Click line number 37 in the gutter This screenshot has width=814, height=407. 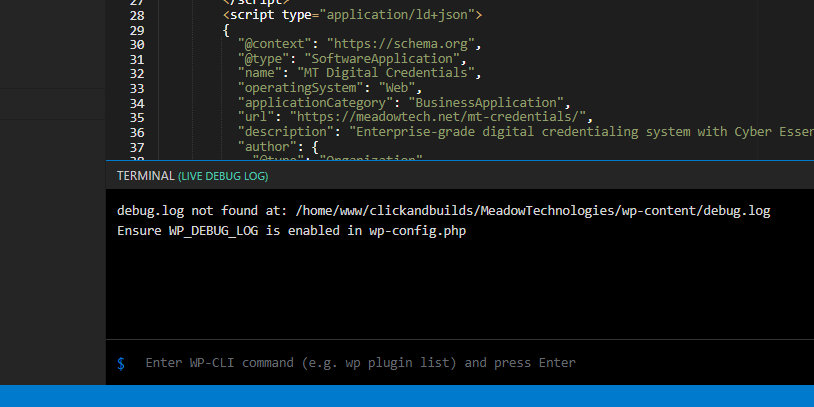tap(137, 146)
